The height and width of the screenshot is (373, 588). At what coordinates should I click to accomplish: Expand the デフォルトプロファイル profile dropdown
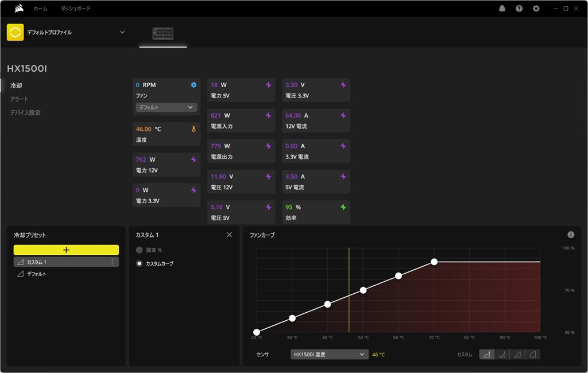click(122, 32)
